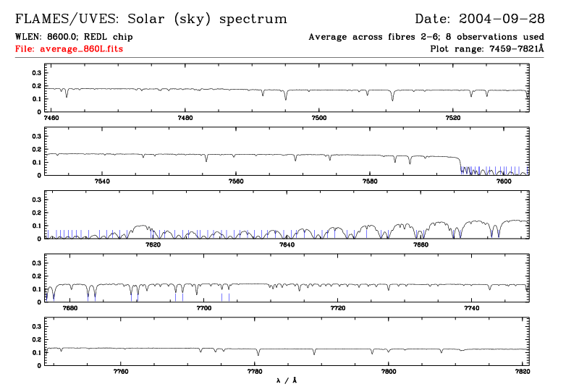Screen dimensions: 566x392
Task: Click the 7460 axis label
Action: point(51,118)
